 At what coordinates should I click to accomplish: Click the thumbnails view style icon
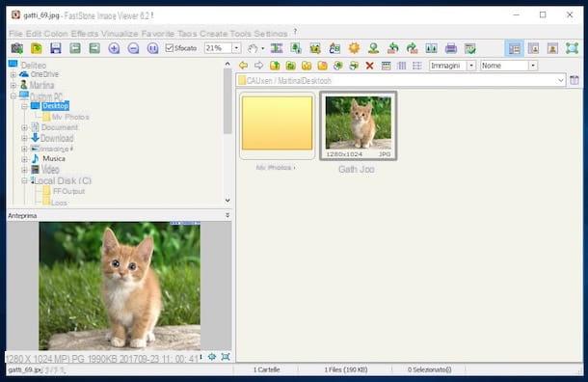tap(386, 66)
